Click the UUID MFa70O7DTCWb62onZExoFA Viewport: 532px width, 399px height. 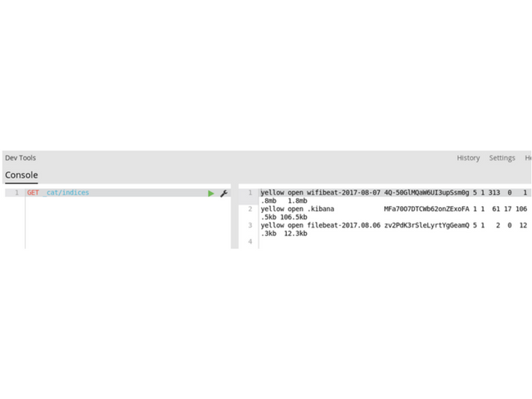click(426, 209)
